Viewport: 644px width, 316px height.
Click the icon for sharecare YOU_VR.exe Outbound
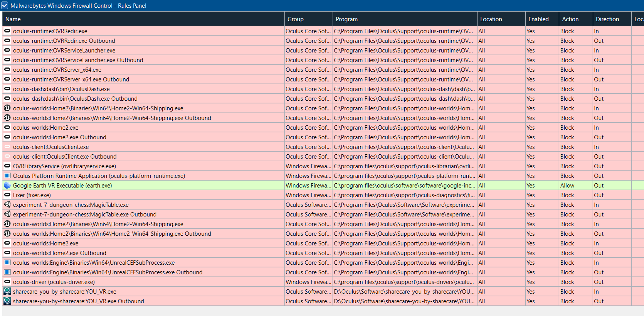point(7,301)
